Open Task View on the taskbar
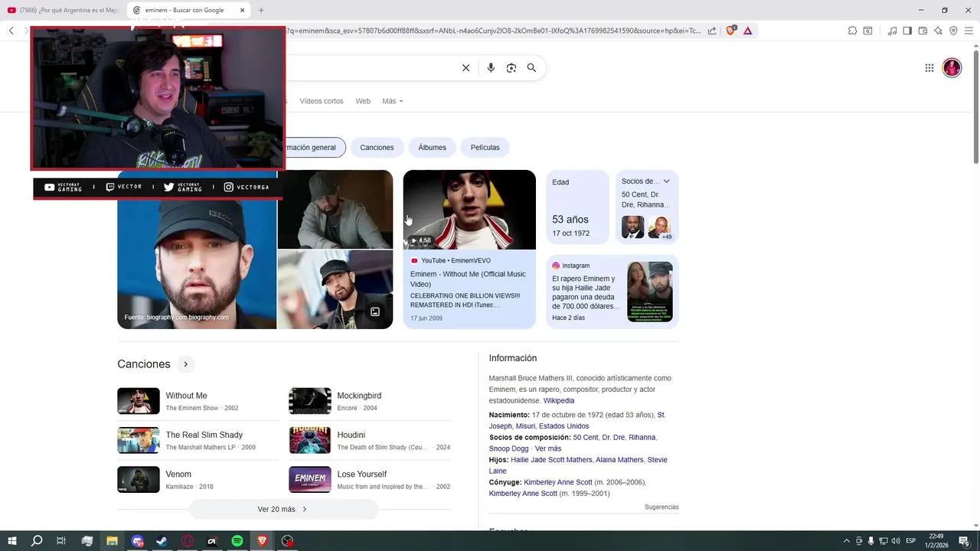The width and height of the screenshot is (980, 551). point(61,541)
